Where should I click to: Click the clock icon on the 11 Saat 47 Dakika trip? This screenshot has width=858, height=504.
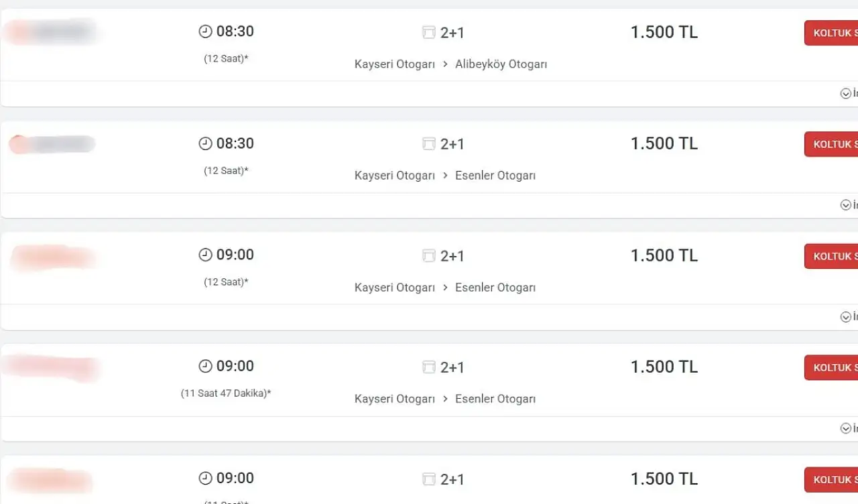205,366
